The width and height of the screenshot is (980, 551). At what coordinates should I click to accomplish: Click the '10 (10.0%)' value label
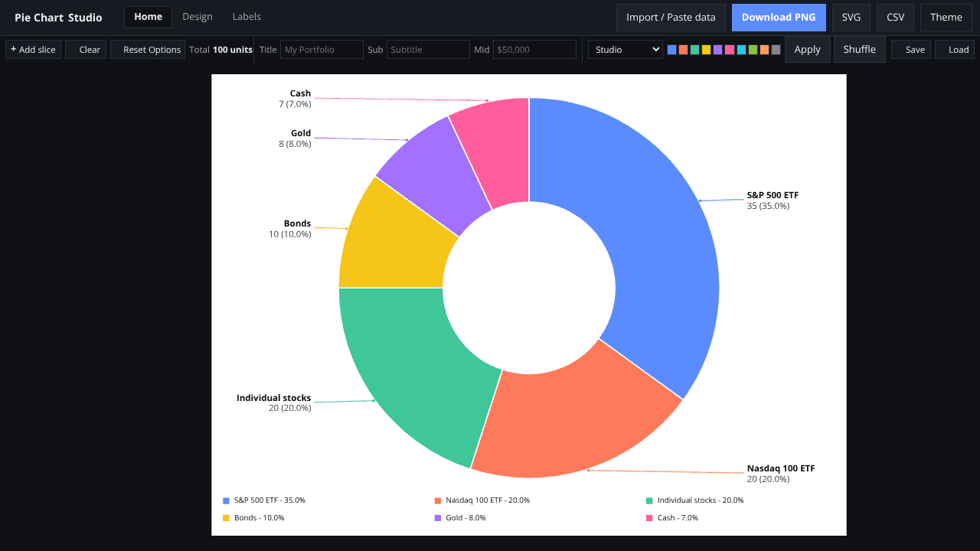tap(289, 234)
